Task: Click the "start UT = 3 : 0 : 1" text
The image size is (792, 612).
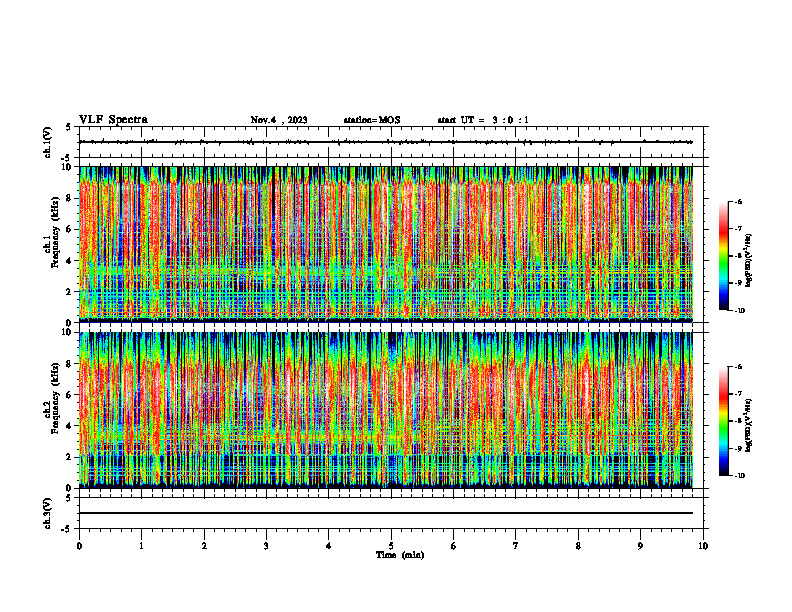Action: click(483, 120)
